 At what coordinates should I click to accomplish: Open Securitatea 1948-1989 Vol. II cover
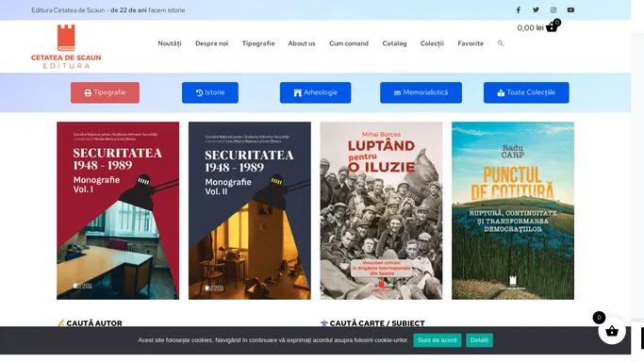tap(250, 210)
